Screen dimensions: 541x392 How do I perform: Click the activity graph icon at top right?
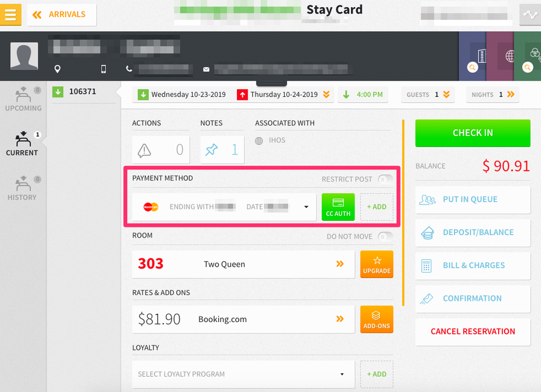pos(530,15)
